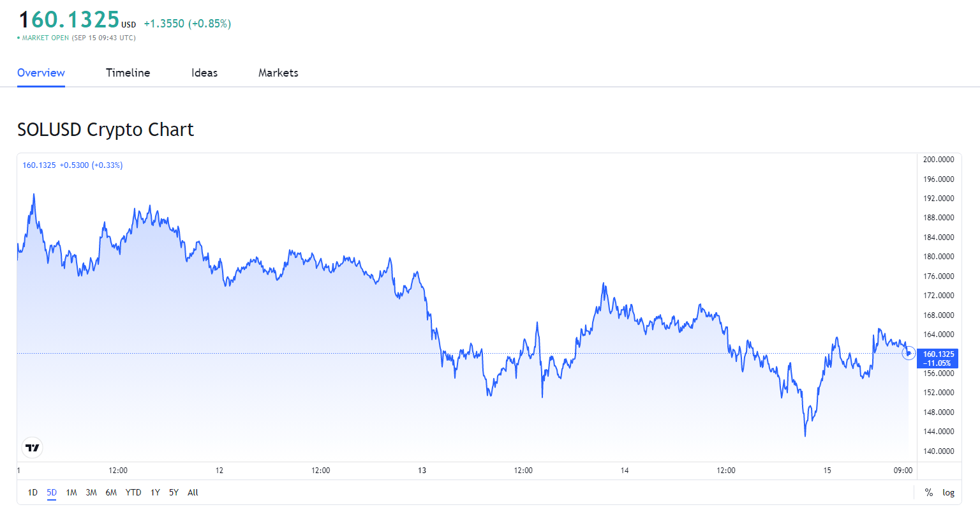Viewport: 980px width, 521px height.
Task: Switch chart to 1M range
Action: (71, 492)
